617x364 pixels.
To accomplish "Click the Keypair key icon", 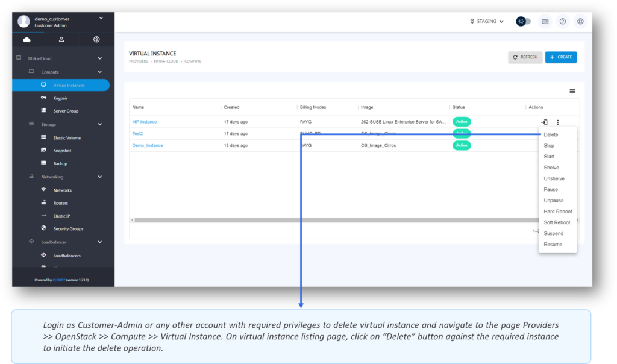I will pos(43,98).
